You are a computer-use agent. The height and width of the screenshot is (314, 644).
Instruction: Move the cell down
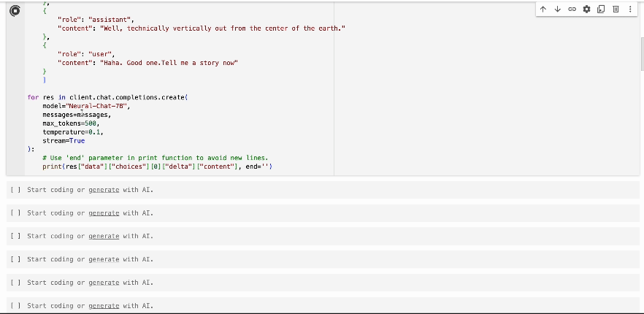click(x=558, y=9)
